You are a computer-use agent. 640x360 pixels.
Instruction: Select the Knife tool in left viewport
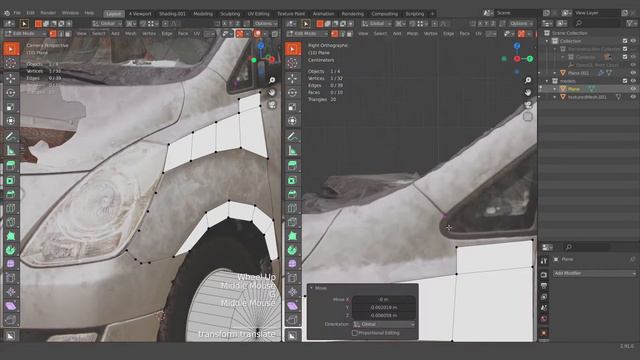click(x=11, y=222)
